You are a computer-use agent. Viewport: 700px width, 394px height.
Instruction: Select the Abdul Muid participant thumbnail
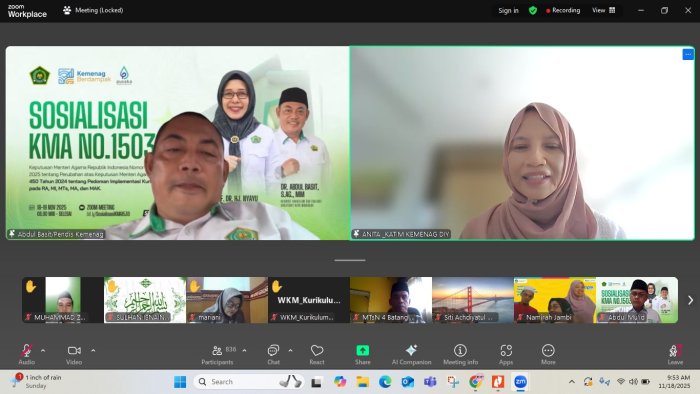coord(637,300)
